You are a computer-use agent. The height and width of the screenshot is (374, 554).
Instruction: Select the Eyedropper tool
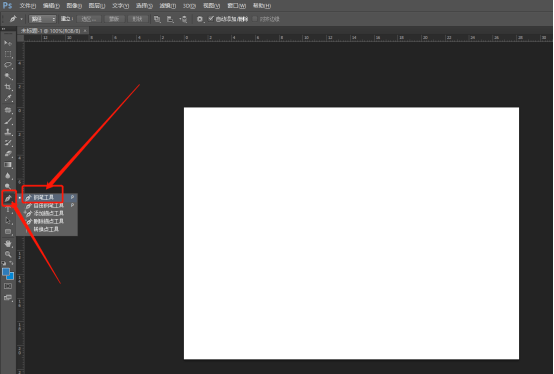point(8,99)
